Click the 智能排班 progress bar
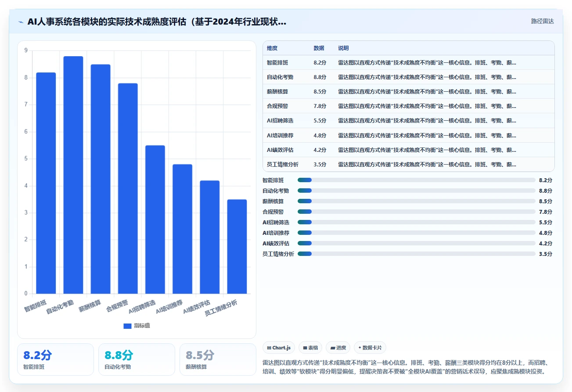Image resolution: width=572 pixels, height=392 pixels. point(416,180)
